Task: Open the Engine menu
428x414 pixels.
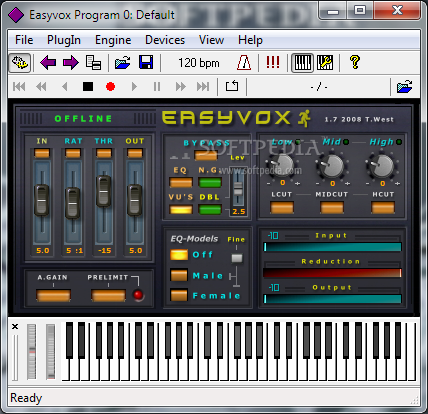Action: tap(113, 40)
